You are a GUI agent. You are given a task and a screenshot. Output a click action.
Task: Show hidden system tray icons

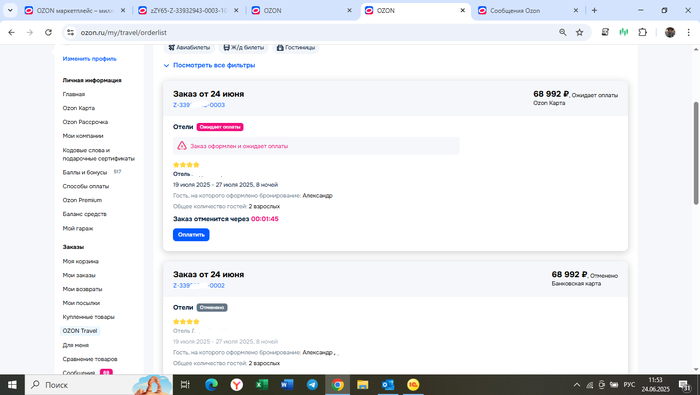[x=576, y=384]
